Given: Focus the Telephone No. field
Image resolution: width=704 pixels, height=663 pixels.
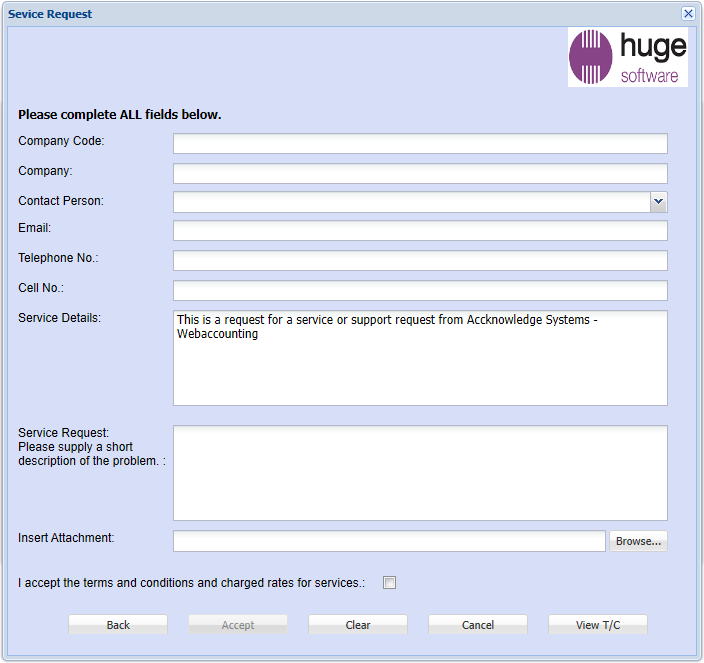Looking at the screenshot, I should coord(420,261).
